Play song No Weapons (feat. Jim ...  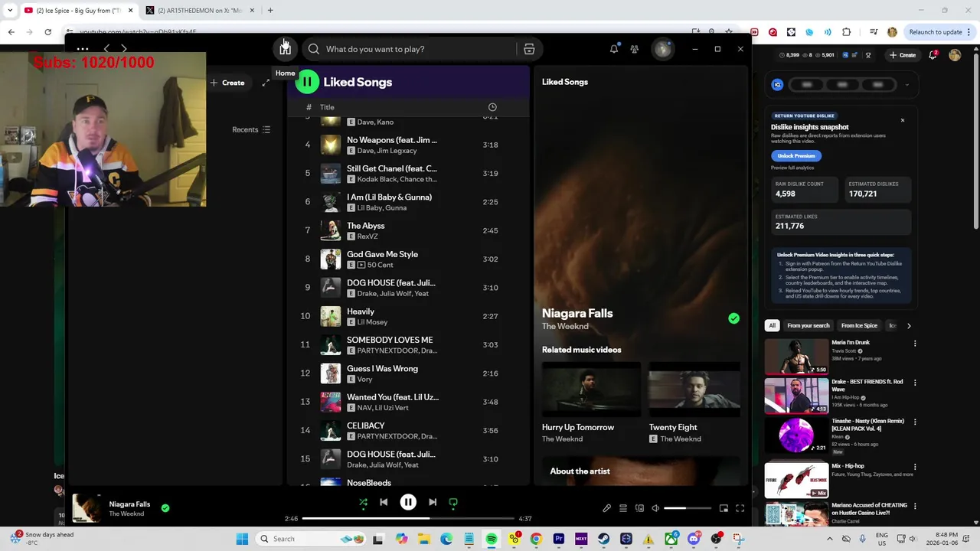[409, 145]
